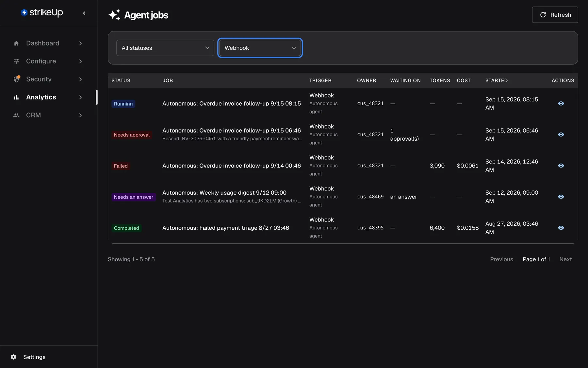Click the Page 1 of 1 indicator
This screenshot has width=588, height=368.
pos(536,259)
